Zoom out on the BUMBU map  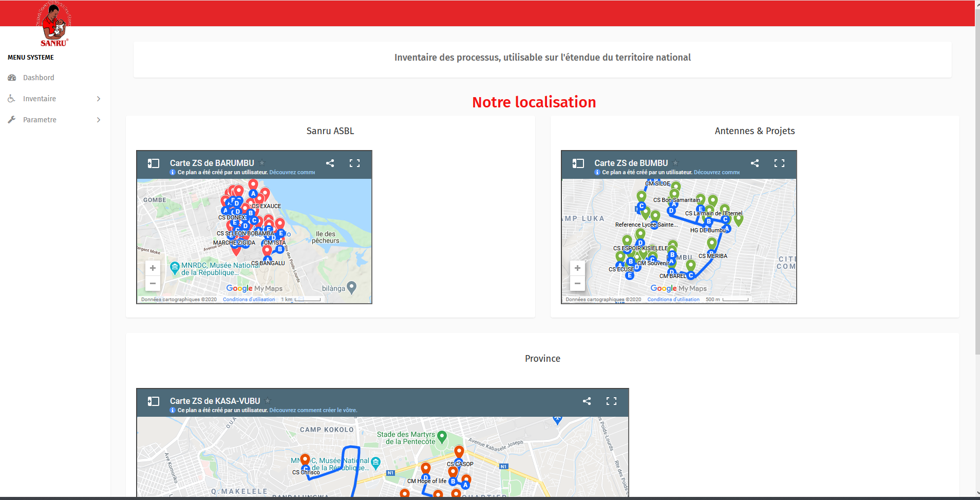(577, 283)
